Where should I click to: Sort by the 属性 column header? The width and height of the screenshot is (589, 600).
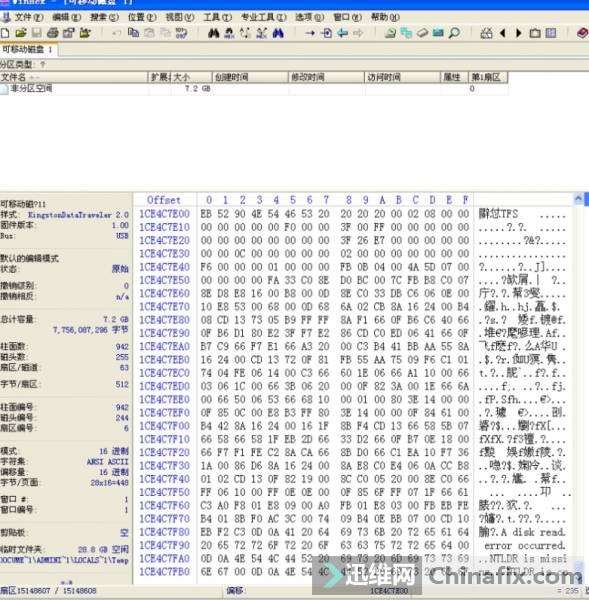click(454, 77)
